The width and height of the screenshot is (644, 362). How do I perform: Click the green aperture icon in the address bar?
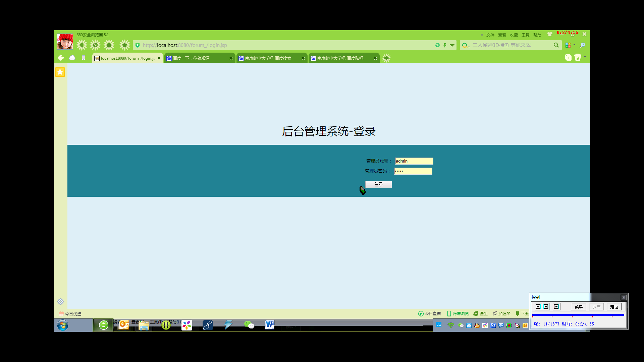point(437,45)
